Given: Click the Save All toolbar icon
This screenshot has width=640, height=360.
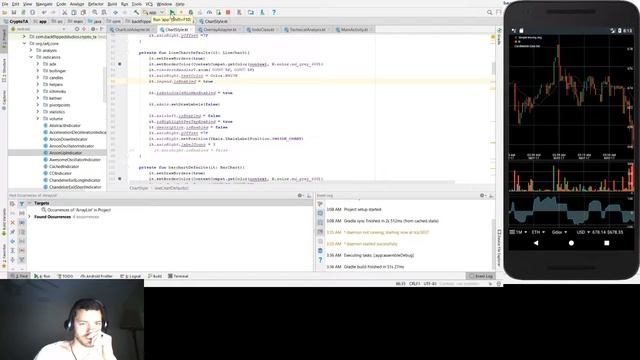Looking at the screenshot, I should [x=14, y=12].
